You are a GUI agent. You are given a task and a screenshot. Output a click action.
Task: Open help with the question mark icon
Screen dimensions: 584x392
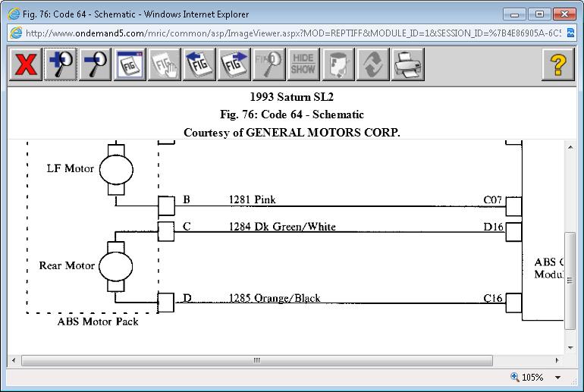[x=557, y=64]
